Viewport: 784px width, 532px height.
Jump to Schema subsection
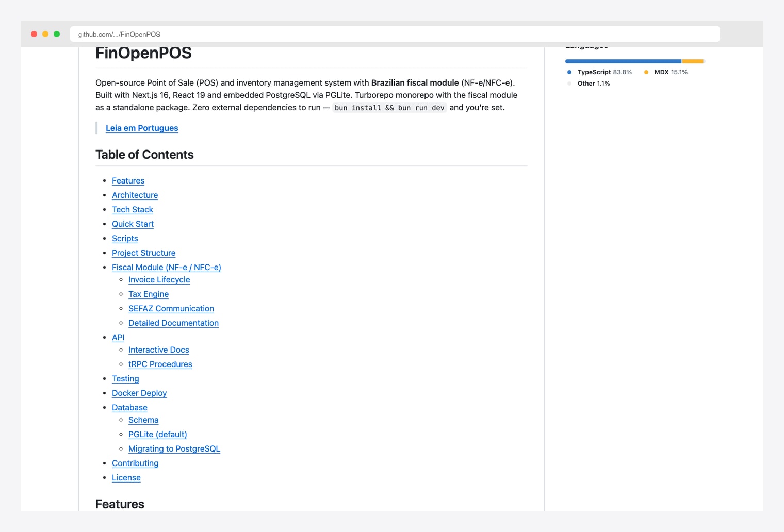pyautogui.click(x=143, y=420)
